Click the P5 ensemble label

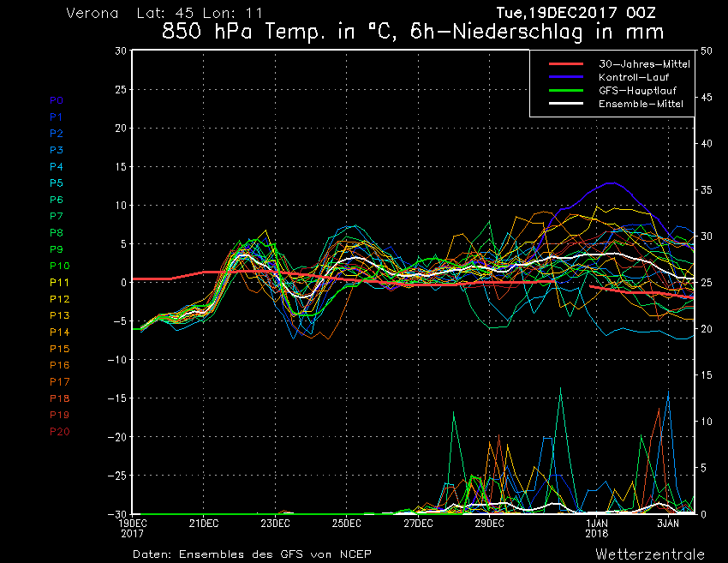(57, 183)
